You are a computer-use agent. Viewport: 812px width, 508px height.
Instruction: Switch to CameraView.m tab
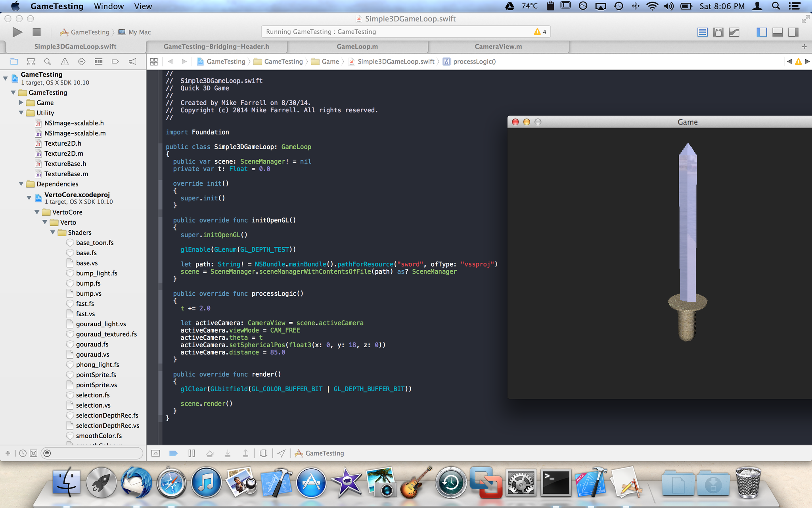pyautogui.click(x=498, y=46)
